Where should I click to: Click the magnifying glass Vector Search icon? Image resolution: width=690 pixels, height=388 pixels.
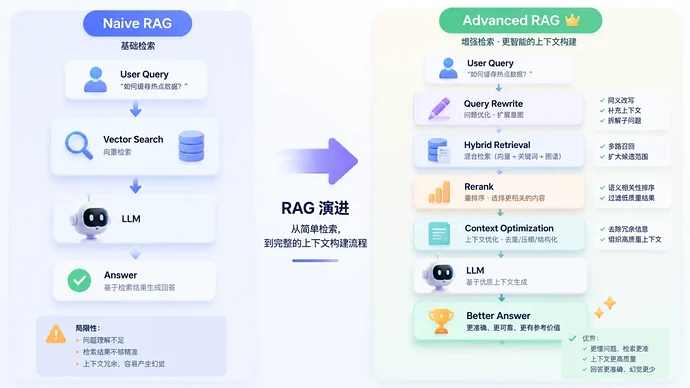[79, 145]
